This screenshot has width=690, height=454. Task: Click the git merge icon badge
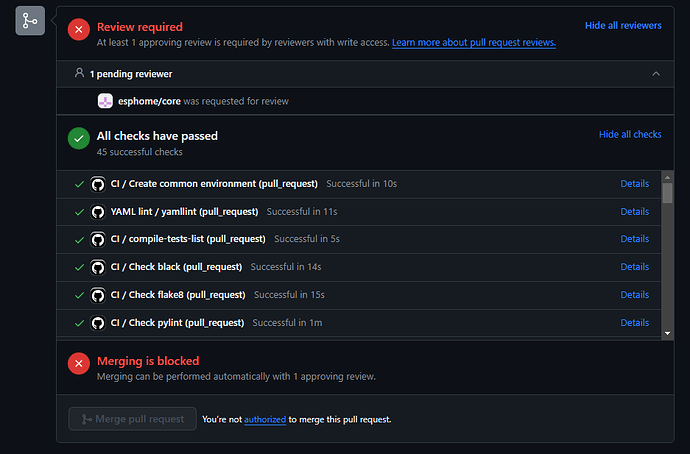(30, 21)
